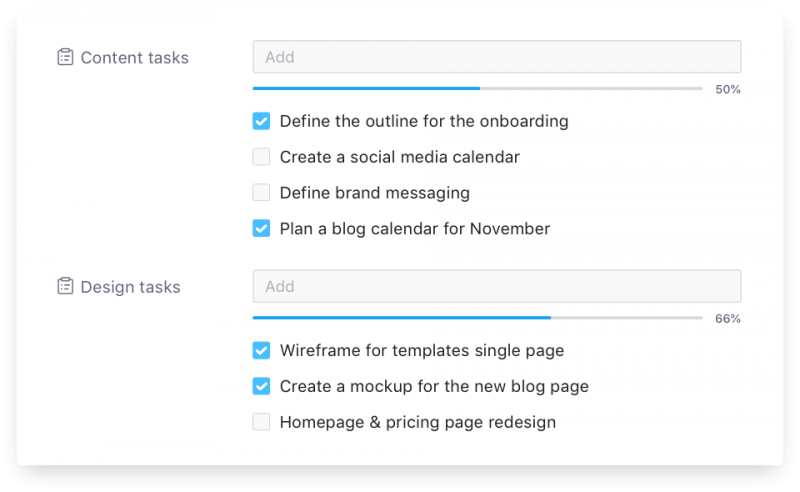Focus the Add field for Design tasks
The width and height of the screenshot is (800, 492).
pyautogui.click(x=496, y=287)
